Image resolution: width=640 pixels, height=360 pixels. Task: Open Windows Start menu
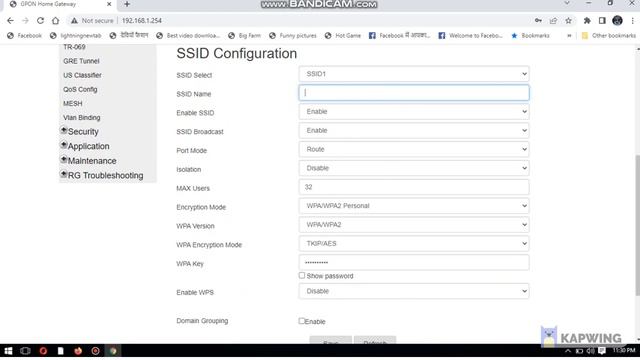8,351
